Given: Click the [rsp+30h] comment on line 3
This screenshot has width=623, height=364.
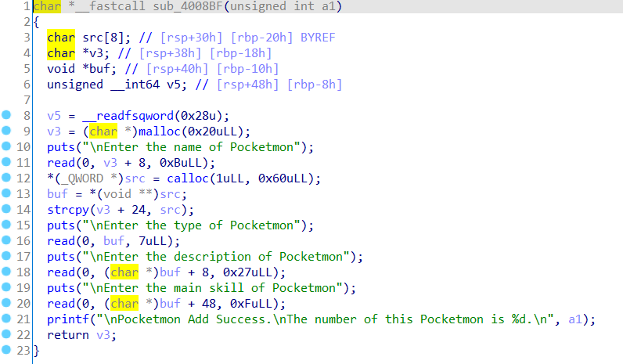Looking at the screenshot, I should [x=191, y=38].
